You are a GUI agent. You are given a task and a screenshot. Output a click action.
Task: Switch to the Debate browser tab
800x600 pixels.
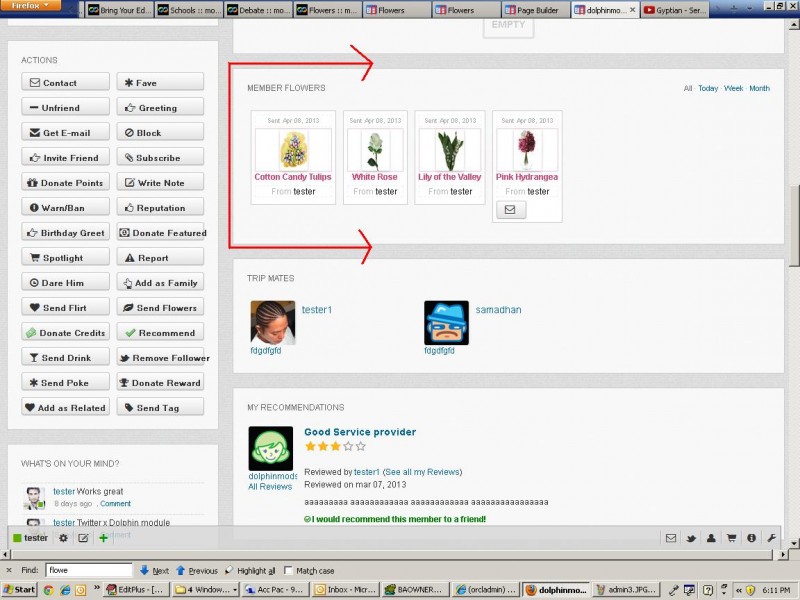pos(258,10)
